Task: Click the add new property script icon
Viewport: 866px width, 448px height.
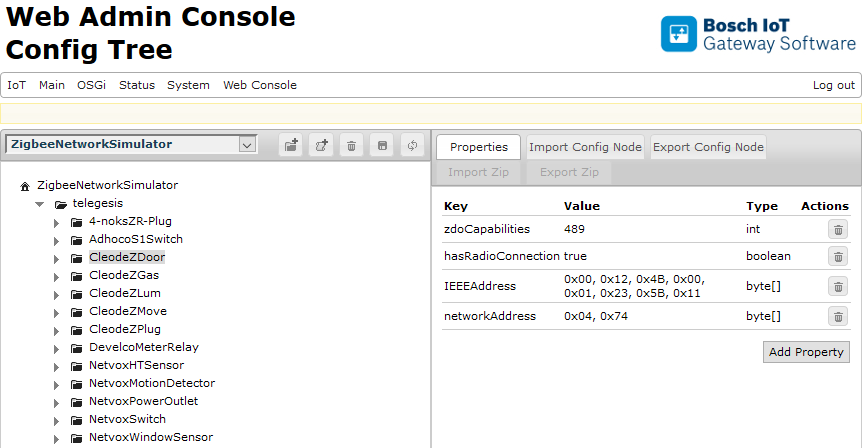Action: [x=321, y=146]
